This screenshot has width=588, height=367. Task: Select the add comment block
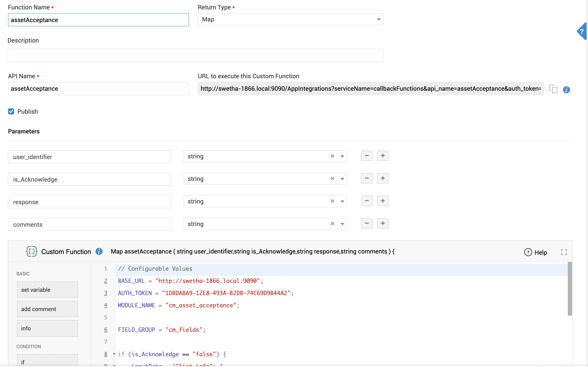47,309
